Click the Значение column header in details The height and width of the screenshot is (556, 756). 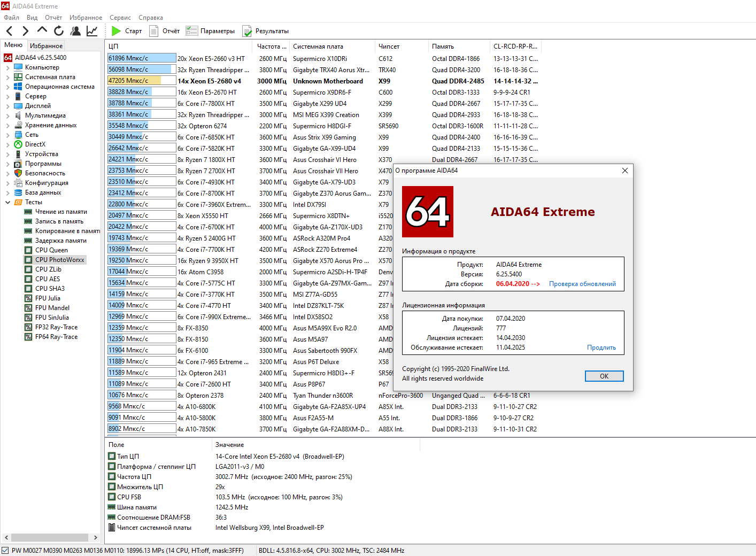click(316, 445)
